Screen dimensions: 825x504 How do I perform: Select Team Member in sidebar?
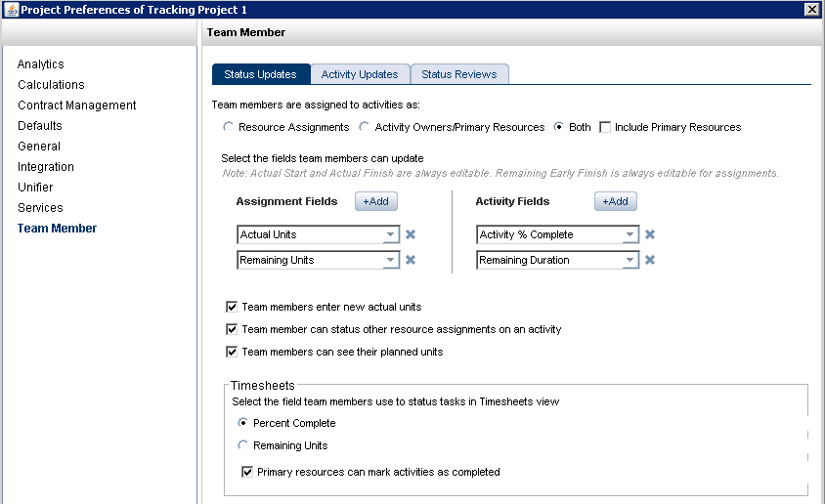point(57,229)
